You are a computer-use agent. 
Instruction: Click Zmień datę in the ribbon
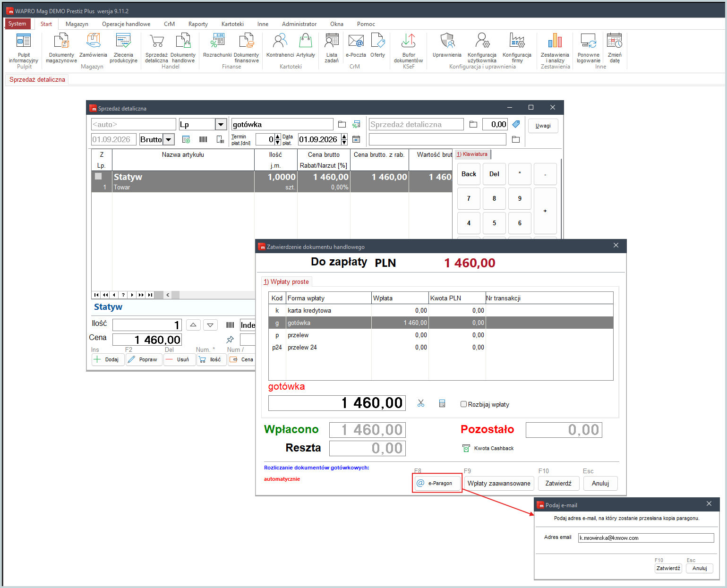tap(615, 48)
